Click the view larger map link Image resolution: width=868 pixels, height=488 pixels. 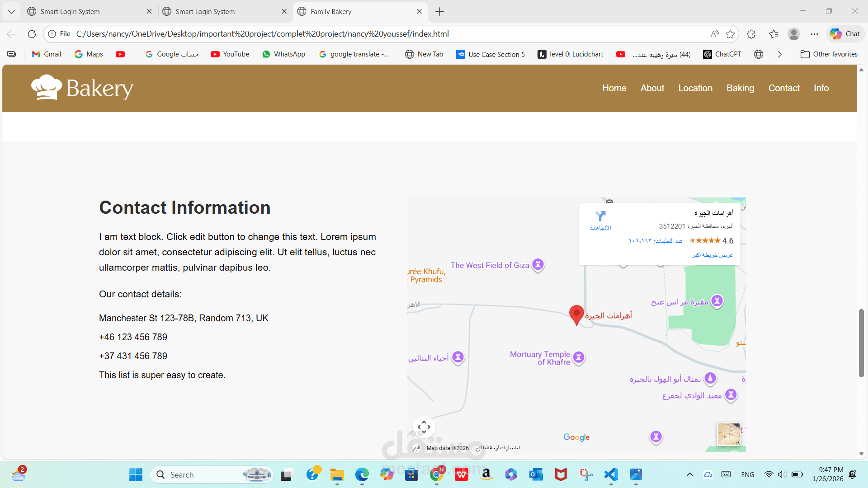click(712, 255)
